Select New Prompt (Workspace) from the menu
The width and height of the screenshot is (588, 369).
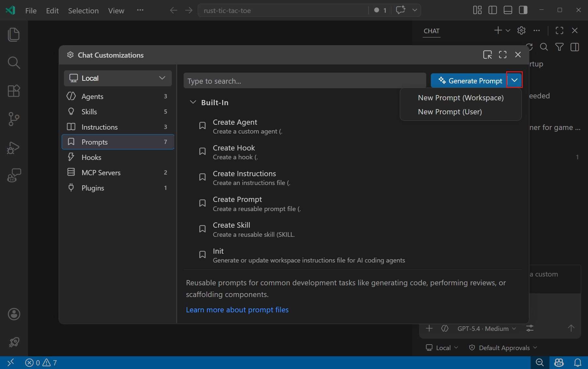(460, 97)
